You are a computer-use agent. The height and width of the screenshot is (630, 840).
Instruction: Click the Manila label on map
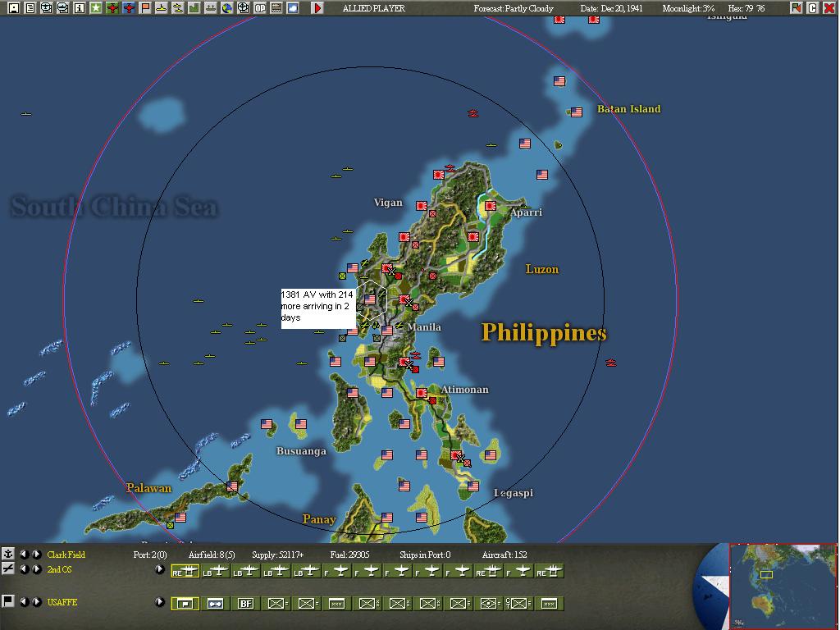point(424,326)
